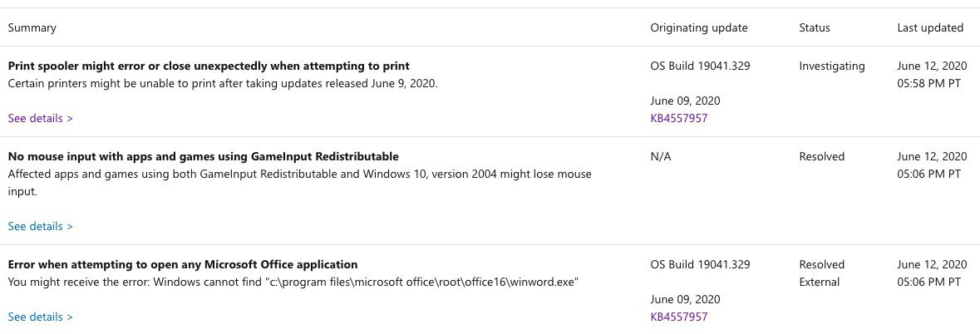Click the 05:58 PM PT timestamp
980x334 pixels.
(928, 83)
